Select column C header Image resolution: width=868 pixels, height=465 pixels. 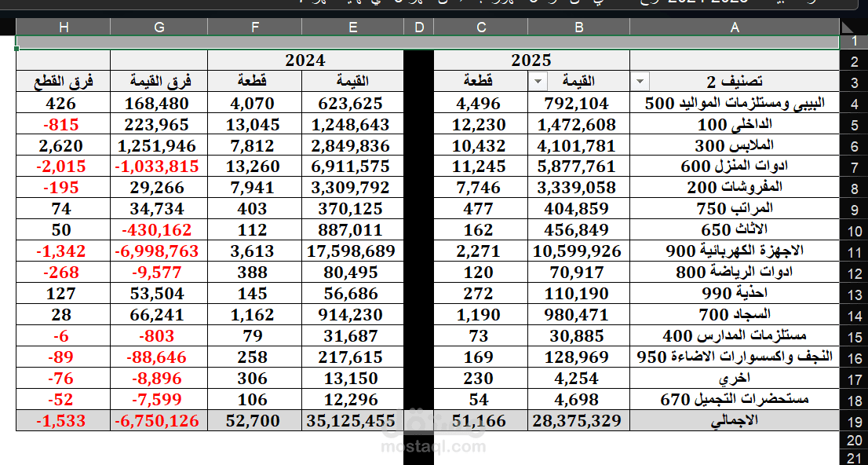click(480, 27)
